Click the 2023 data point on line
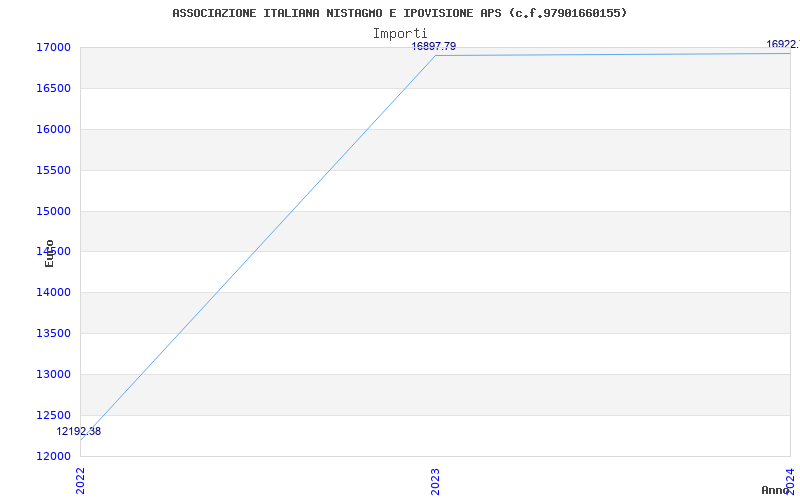Viewport: 800px width, 500px height. pos(435,55)
